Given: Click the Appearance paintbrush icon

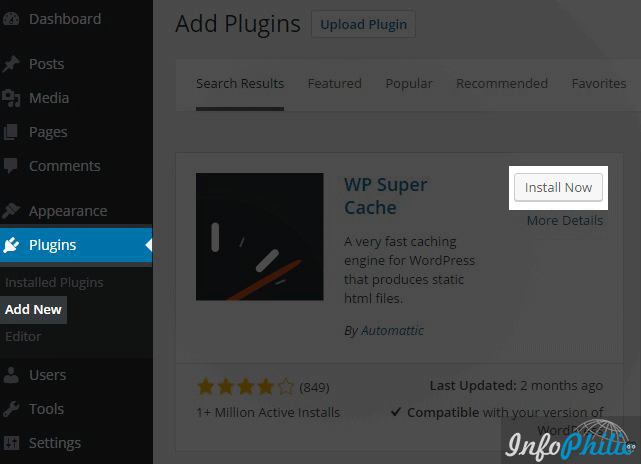Looking at the screenshot, I should (x=11, y=211).
